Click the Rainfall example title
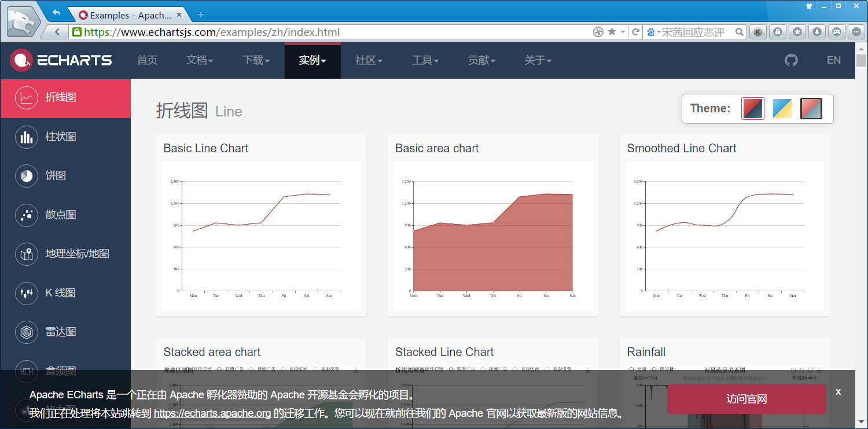 click(646, 352)
